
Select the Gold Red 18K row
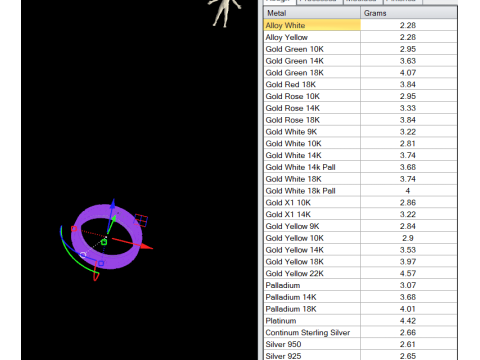click(x=360, y=84)
